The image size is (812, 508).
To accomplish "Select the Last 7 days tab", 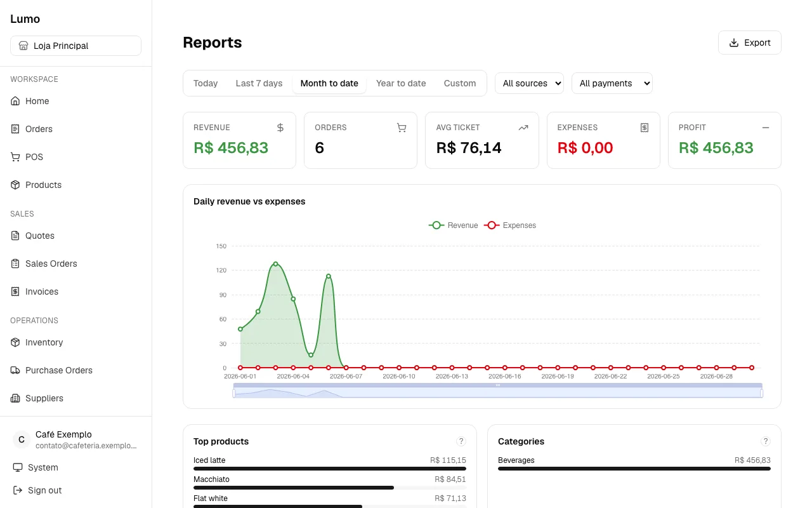I will [x=259, y=83].
